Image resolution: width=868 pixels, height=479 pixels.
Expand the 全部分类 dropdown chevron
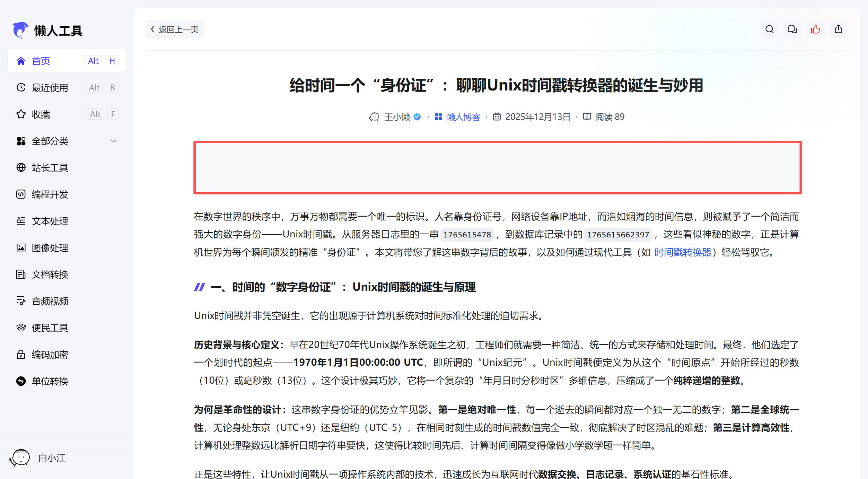114,141
